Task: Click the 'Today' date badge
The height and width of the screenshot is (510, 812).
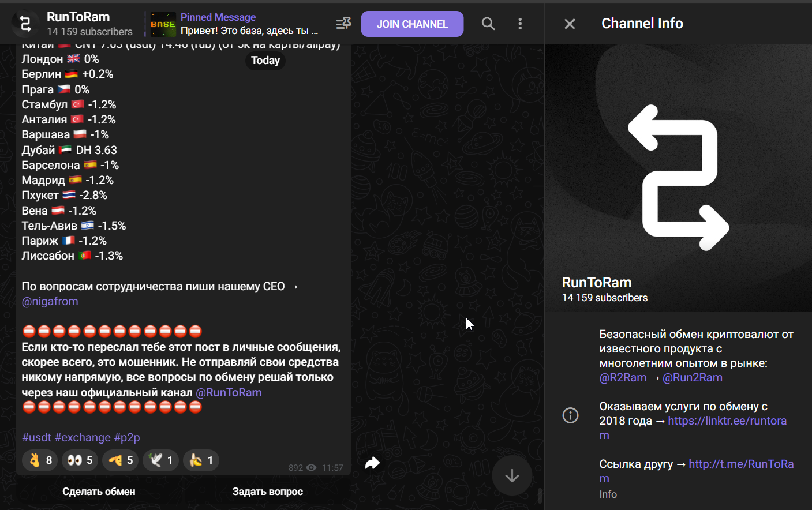Action: pyautogui.click(x=265, y=61)
